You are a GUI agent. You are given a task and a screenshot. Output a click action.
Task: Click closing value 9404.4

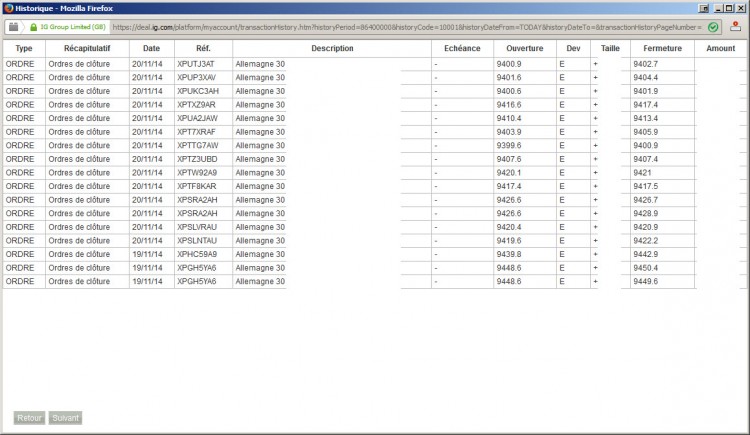click(x=645, y=78)
